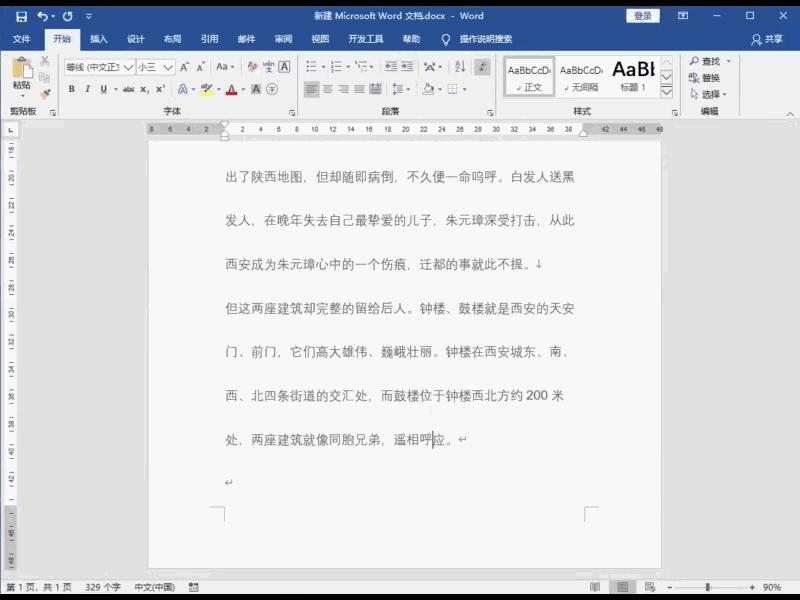
Task: Apply strikethrough formatting to text
Action: (x=127, y=88)
